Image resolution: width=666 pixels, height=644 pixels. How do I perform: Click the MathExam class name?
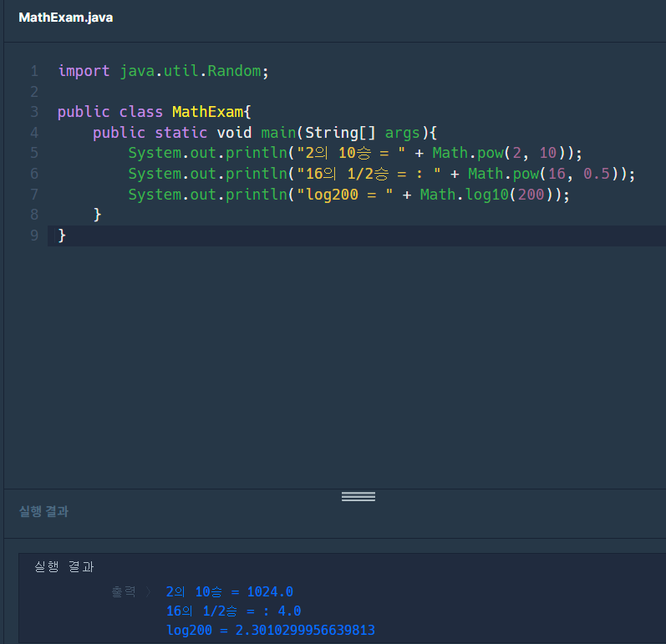(x=207, y=112)
